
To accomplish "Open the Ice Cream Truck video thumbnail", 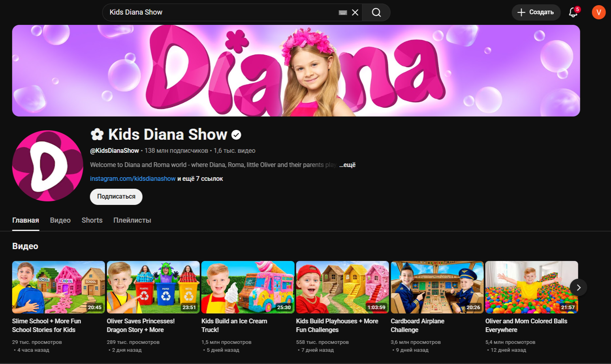I will pos(248,287).
